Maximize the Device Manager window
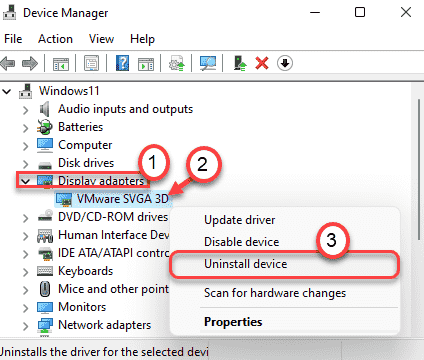Screen dimensions: 424x360 [360, 12]
